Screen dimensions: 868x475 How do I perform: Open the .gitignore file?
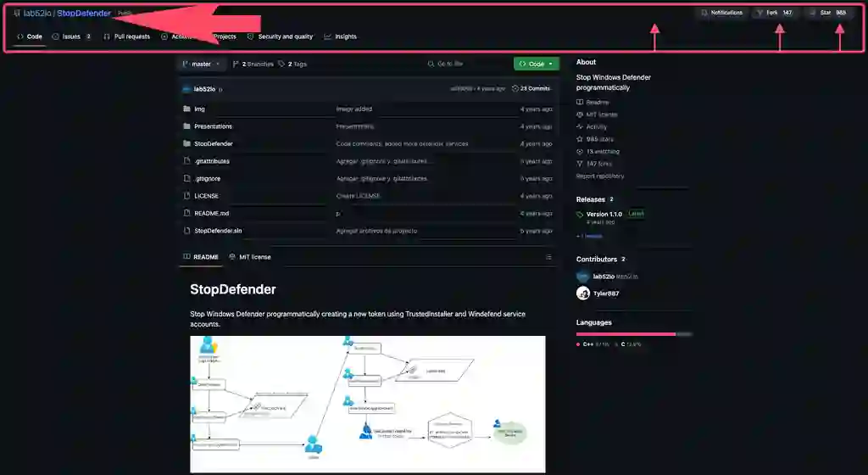coord(208,179)
